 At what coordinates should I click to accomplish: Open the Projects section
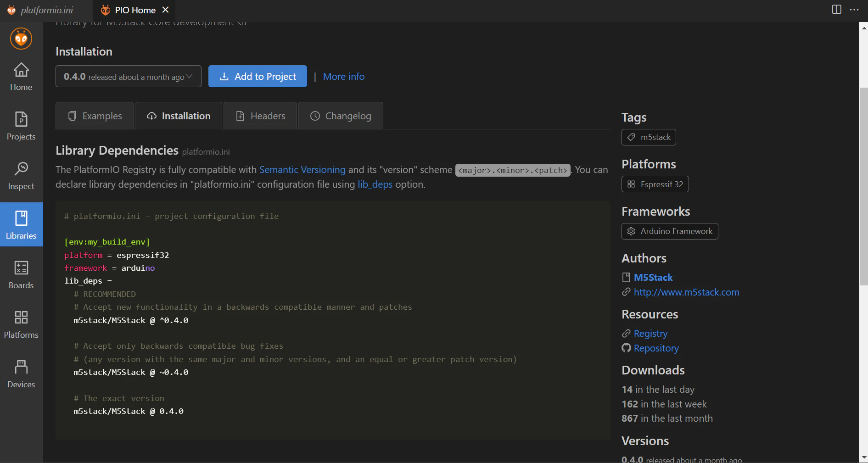21,126
